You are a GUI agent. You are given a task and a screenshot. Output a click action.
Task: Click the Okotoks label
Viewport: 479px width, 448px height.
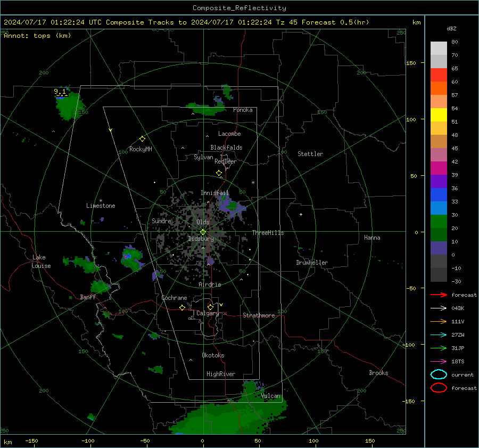[x=213, y=355]
